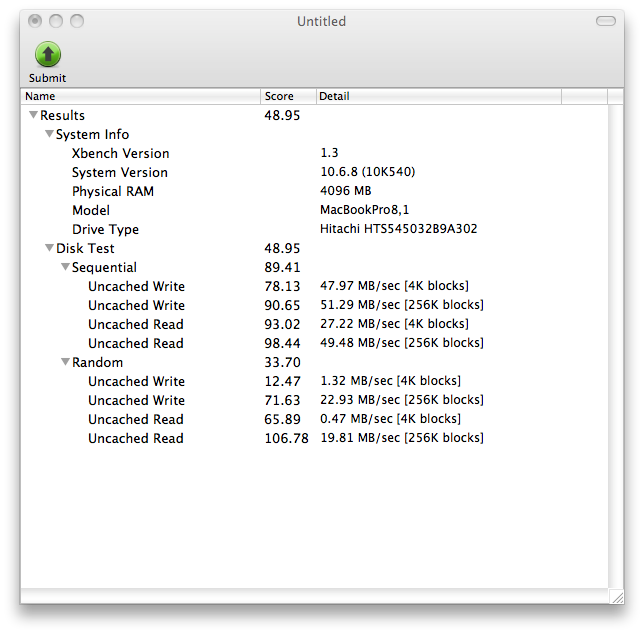Select Uncached Read row scoring 98.44
The width and height of the screenshot is (644, 634).
click(314, 343)
